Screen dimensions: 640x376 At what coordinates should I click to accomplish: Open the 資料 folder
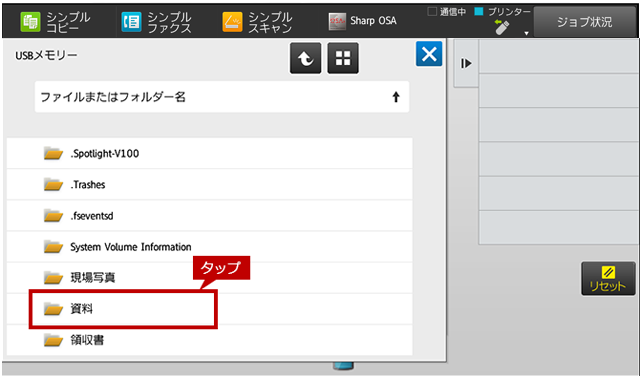(x=209, y=309)
